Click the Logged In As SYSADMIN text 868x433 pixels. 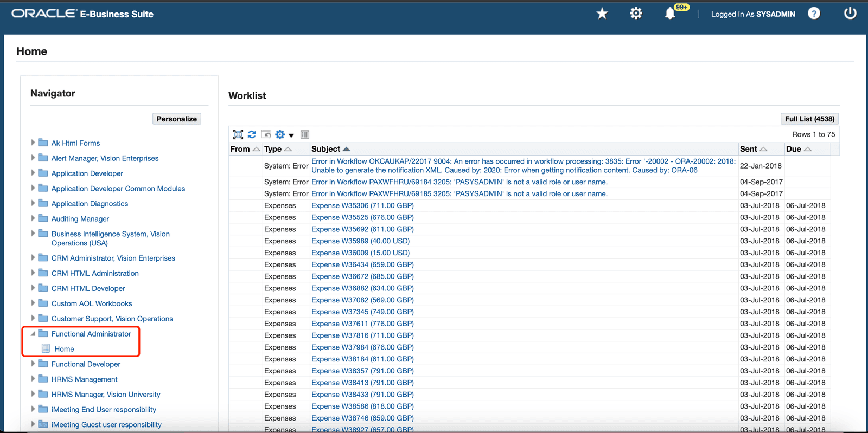(753, 14)
